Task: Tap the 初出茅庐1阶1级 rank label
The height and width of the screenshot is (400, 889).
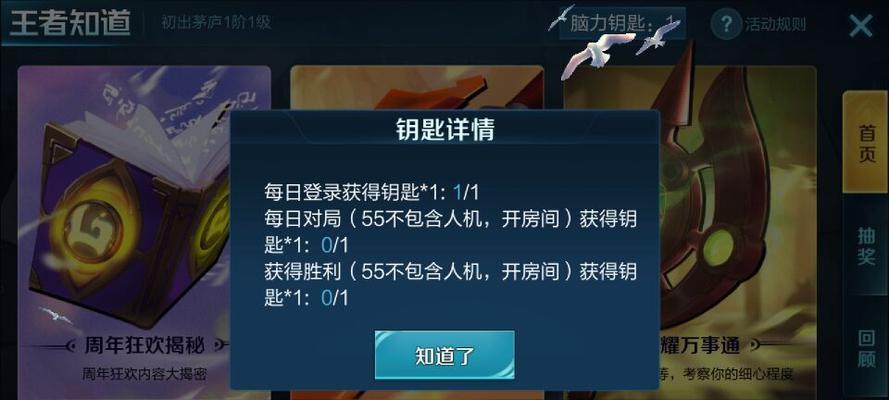Action: tap(215, 23)
